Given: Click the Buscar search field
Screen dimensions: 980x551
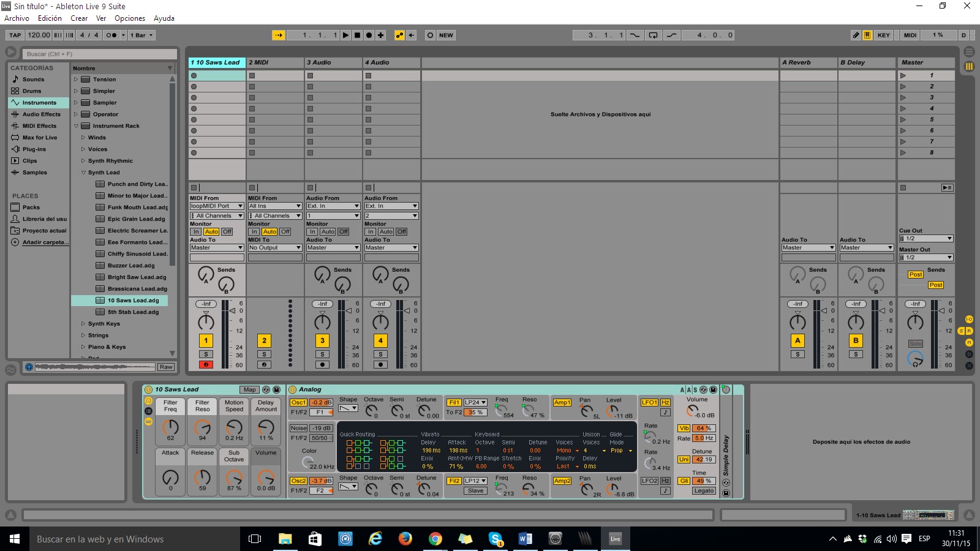Looking at the screenshot, I should (x=100, y=54).
